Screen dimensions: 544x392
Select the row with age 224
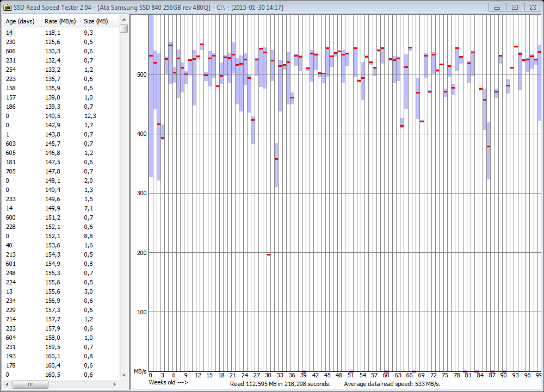click(61, 282)
